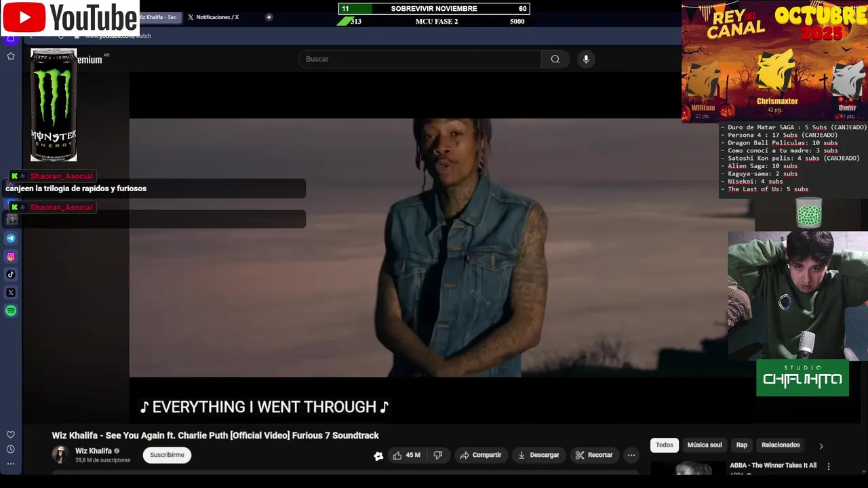868x488 pixels.
Task: Click the Suscribirme button
Action: (167, 455)
